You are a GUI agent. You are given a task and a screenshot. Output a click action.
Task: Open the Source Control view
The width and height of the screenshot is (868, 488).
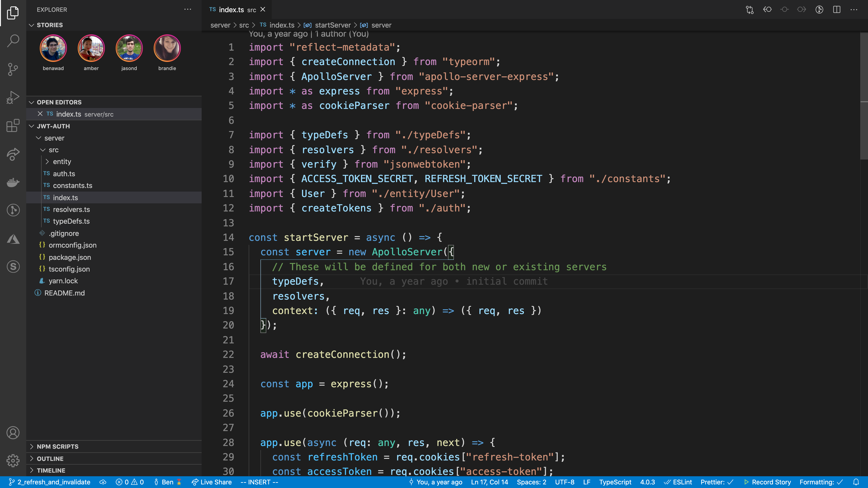[x=13, y=69]
